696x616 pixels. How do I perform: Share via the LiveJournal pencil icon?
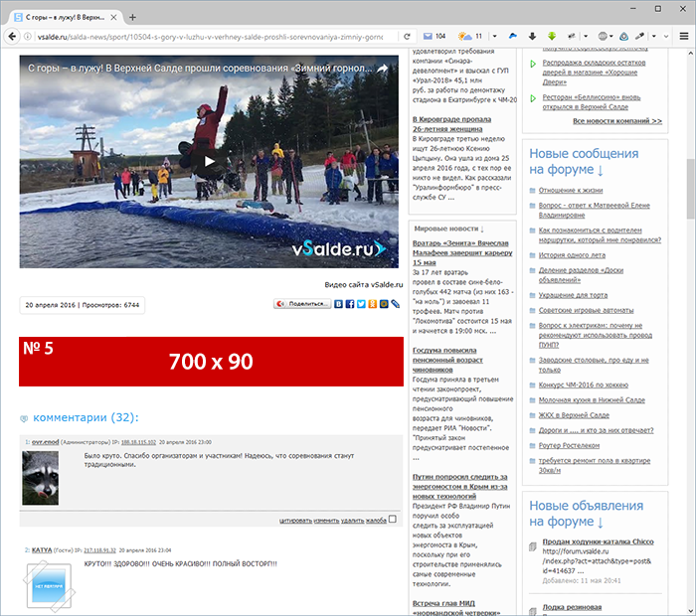click(x=395, y=304)
